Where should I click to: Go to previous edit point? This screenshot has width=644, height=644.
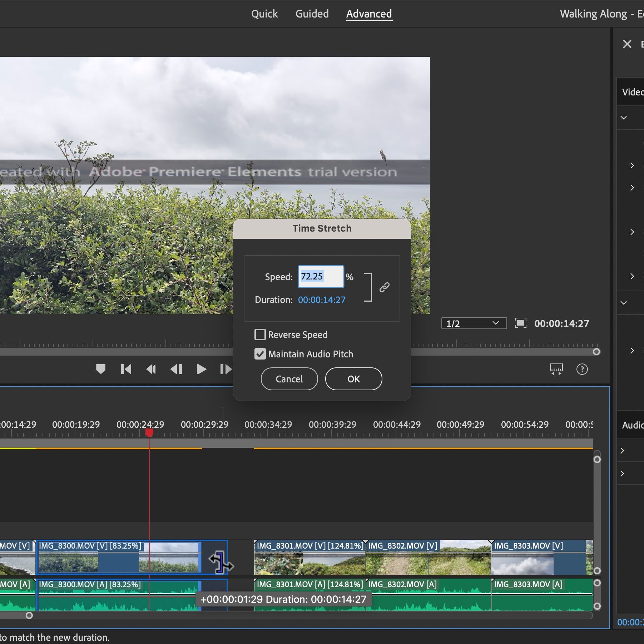[126, 369]
